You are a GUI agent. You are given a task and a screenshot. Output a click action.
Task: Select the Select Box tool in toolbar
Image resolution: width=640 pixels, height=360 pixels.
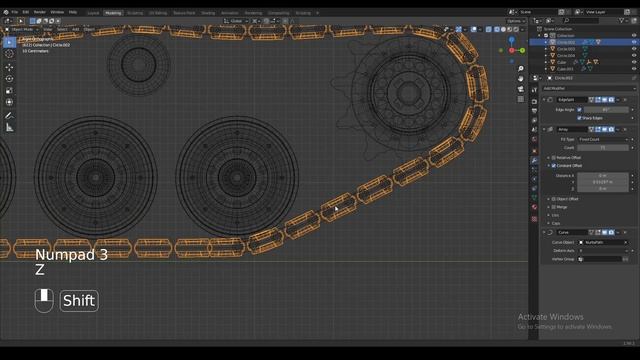pos(9,42)
